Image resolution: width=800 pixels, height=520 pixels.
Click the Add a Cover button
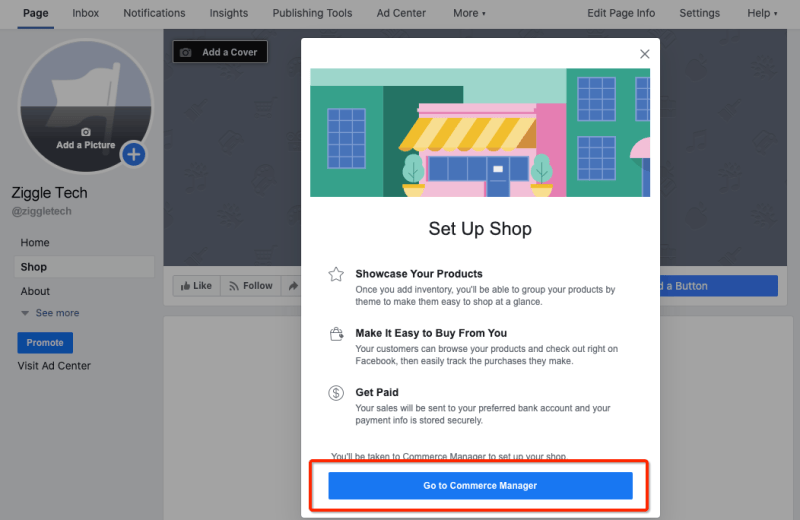[x=220, y=52]
